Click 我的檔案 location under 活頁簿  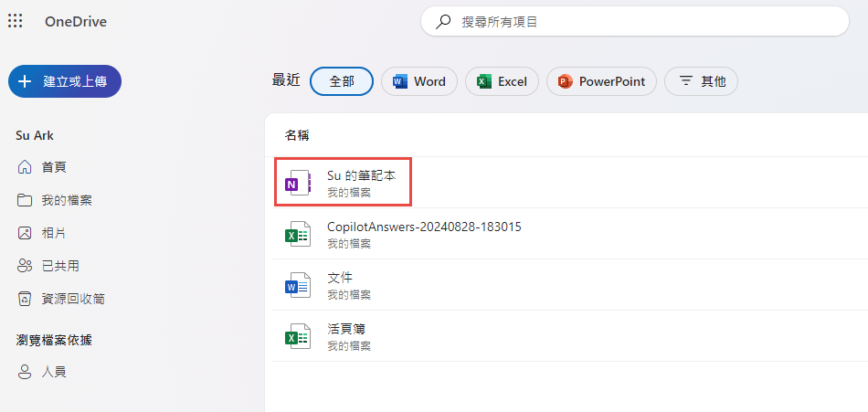tap(349, 346)
